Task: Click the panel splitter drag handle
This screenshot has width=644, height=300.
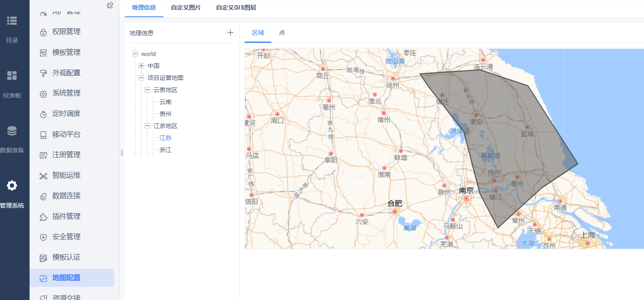Action: (122, 153)
